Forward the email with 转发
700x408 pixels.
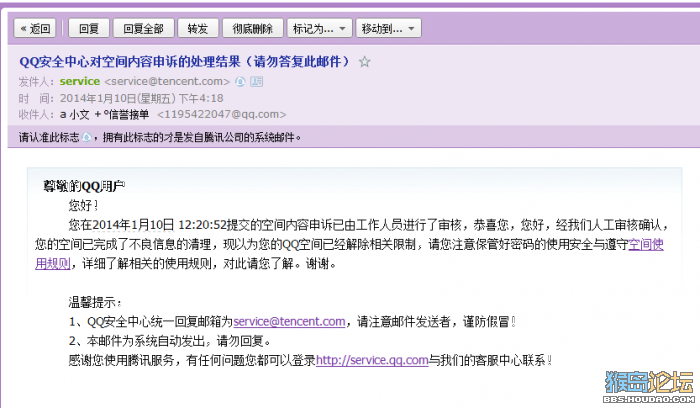pyautogui.click(x=198, y=29)
